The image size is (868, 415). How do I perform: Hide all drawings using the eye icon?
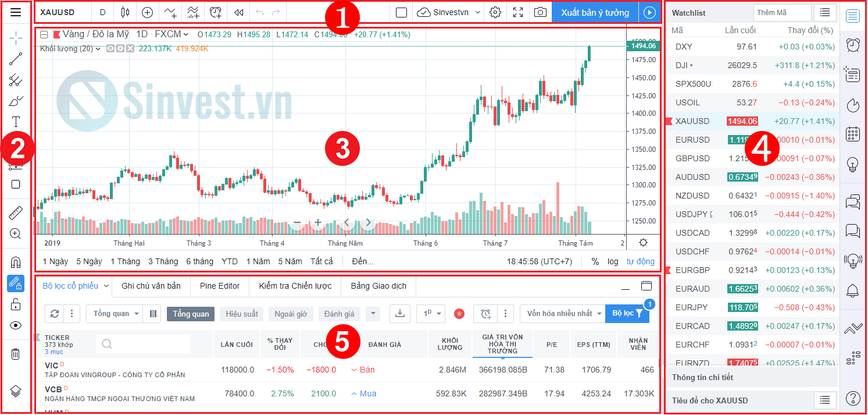pos(16,325)
